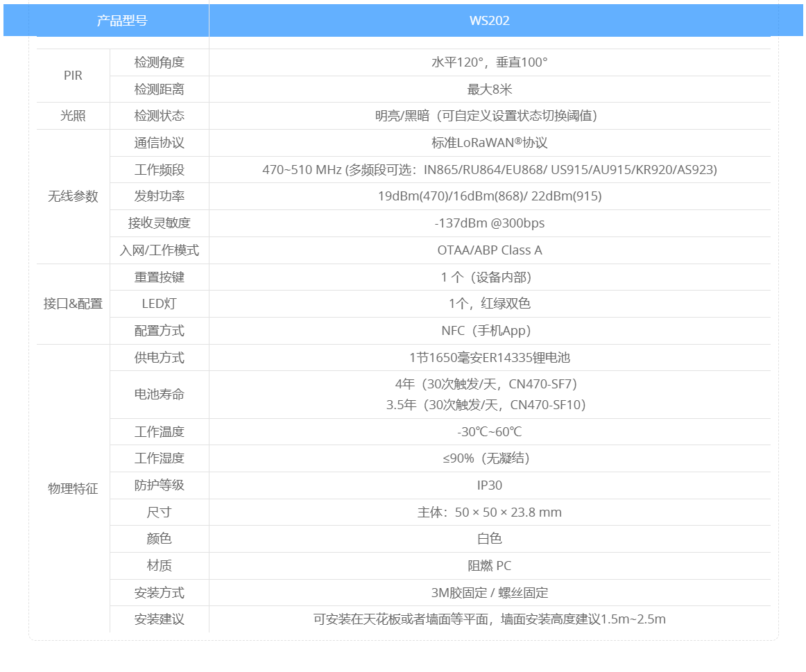This screenshot has height=672, width=806.
Task: Click the WS202 model header cell
Action: click(x=489, y=21)
